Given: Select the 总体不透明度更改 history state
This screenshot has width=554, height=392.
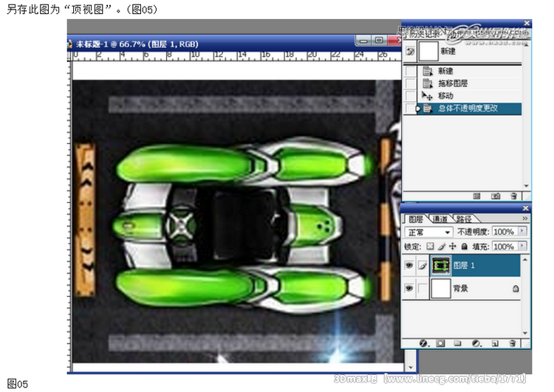Looking at the screenshot, I should click(x=470, y=109).
